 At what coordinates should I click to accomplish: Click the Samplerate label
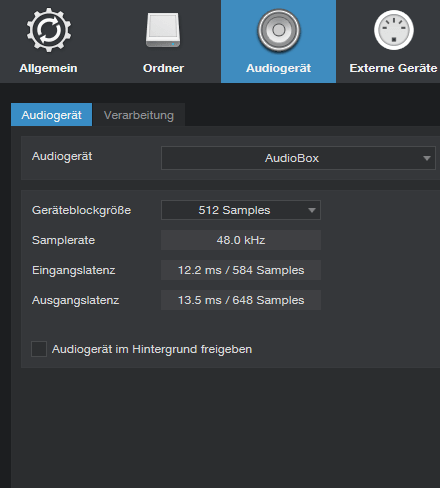tap(63, 240)
